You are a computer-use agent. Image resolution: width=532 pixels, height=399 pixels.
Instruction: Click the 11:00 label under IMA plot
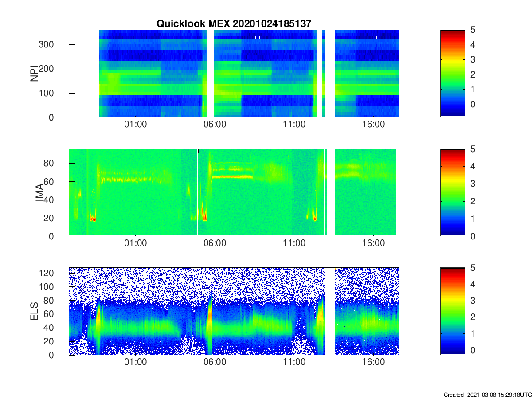294,244
